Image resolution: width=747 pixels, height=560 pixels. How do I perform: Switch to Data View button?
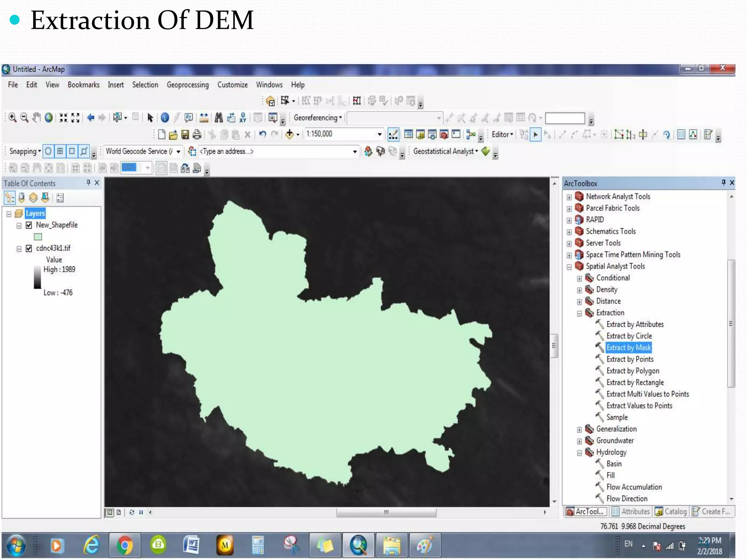coord(110,512)
